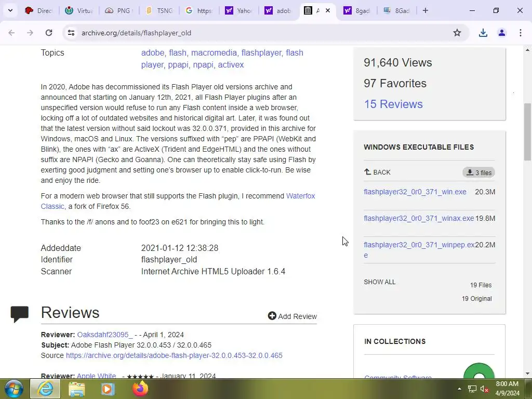Go forward to next page
Screen dimensions: 532x399
(x=30, y=33)
